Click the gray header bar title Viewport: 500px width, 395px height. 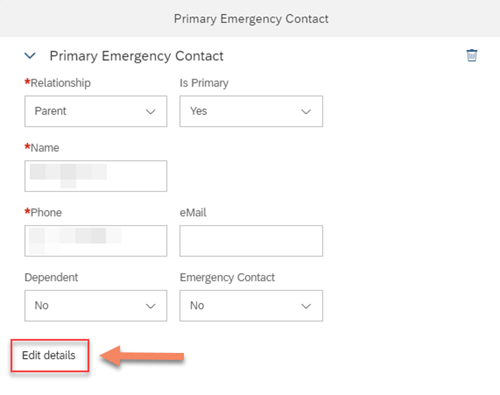point(251,19)
